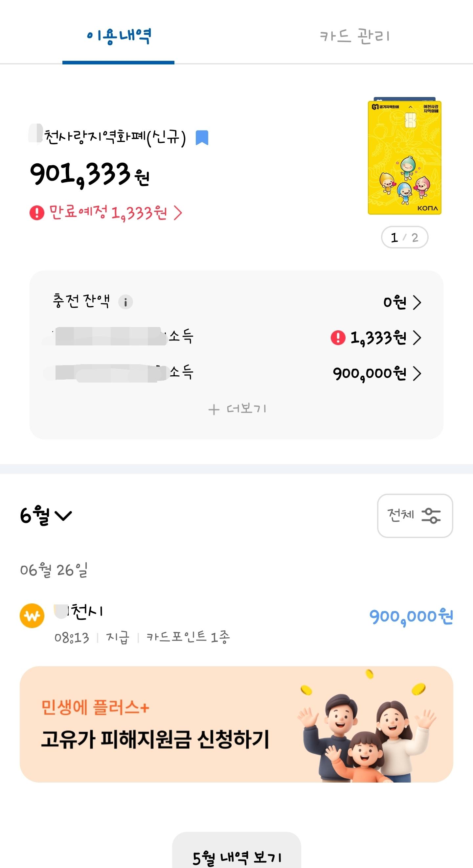Viewport: 473px width, 868px height.
Task: Switch to the 카드 관리 tab
Action: 354,36
